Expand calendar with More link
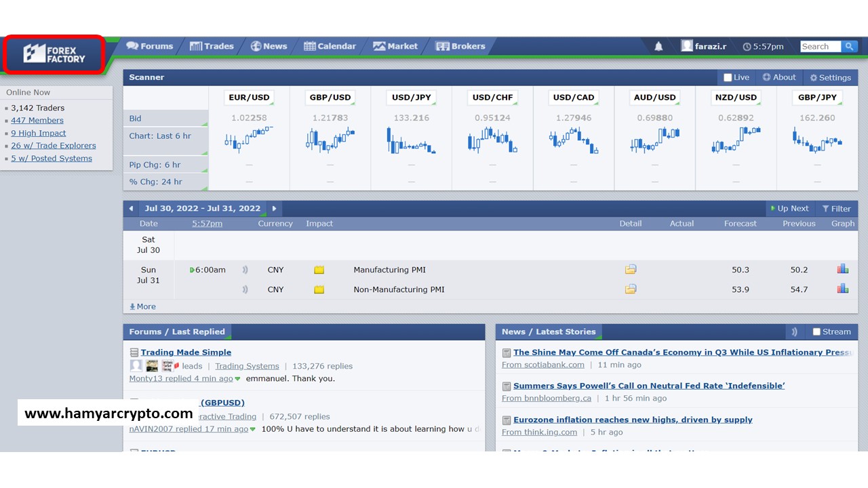Viewport: 868px width, 488px height. (x=143, y=306)
